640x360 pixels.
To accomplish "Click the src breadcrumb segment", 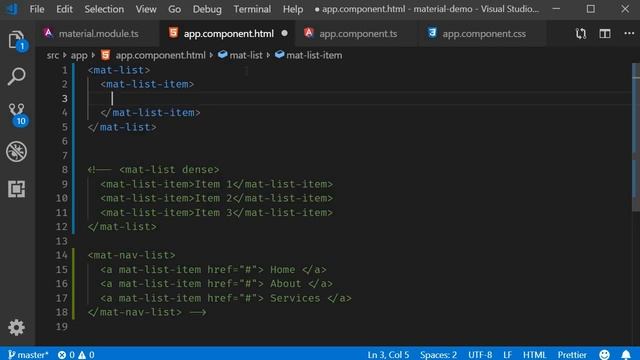I will coord(53,55).
